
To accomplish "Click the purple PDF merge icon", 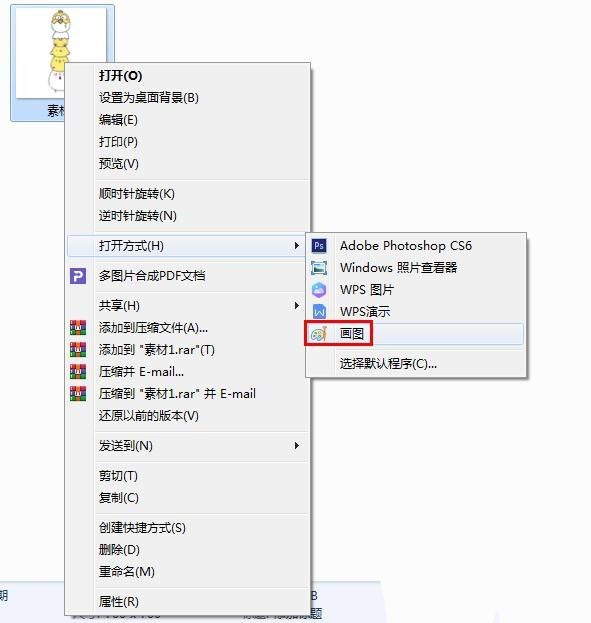I will [x=78, y=276].
